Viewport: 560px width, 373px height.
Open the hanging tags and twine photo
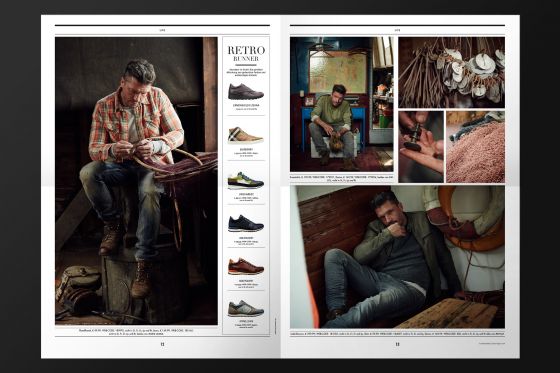(451, 72)
